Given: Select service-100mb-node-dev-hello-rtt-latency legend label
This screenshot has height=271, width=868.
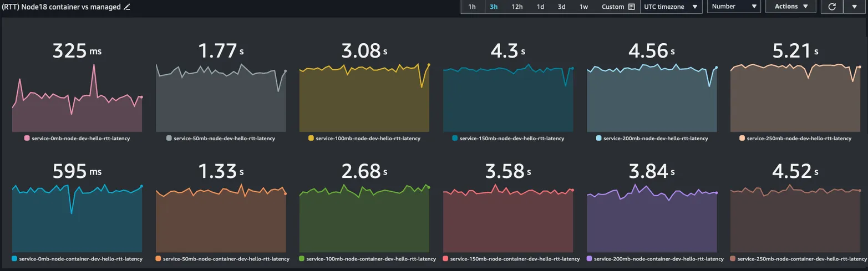Looking at the screenshot, I should coord(368,139).
